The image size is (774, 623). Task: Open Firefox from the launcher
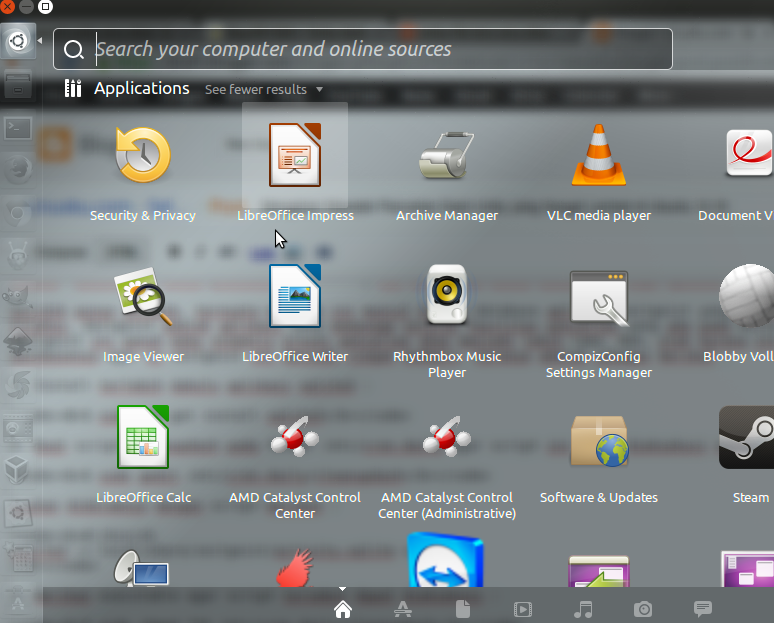(x=18, y=171)
